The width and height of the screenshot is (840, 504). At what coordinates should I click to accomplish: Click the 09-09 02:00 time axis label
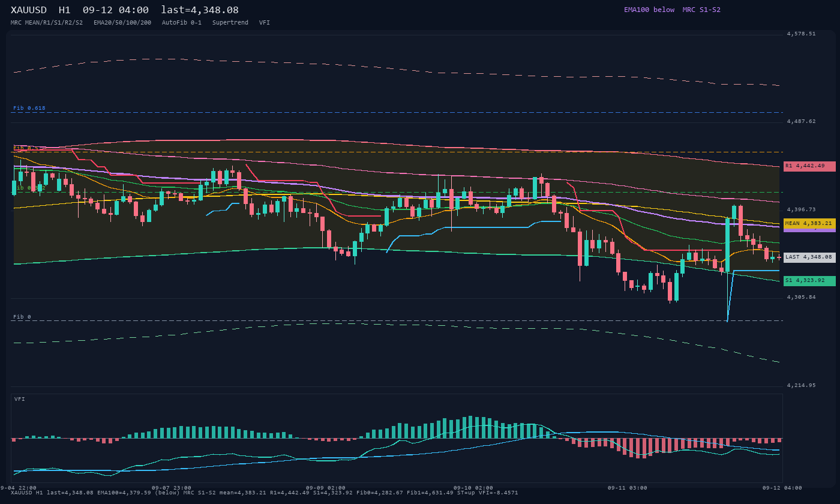tap(326, 488)
